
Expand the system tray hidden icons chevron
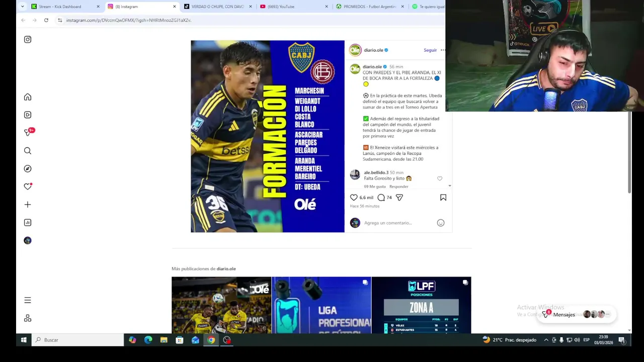546,340
